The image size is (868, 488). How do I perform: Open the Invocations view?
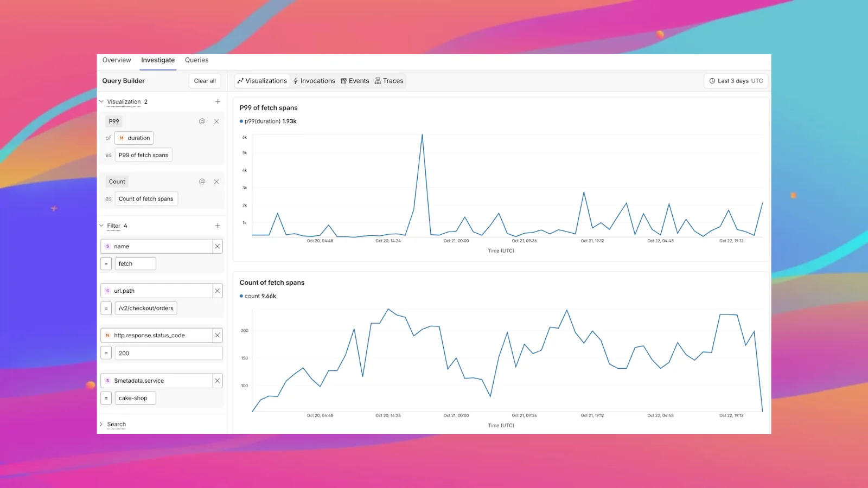point(314,81)
